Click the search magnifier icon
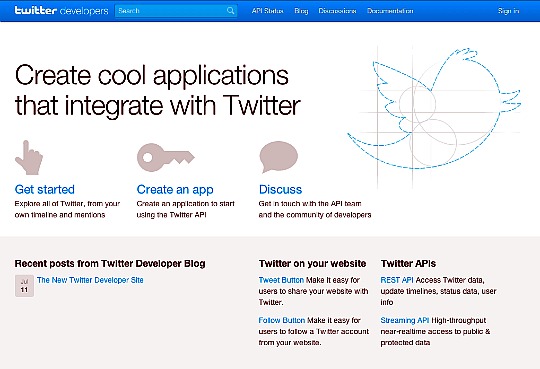540x369 pixels. point(230,11)
